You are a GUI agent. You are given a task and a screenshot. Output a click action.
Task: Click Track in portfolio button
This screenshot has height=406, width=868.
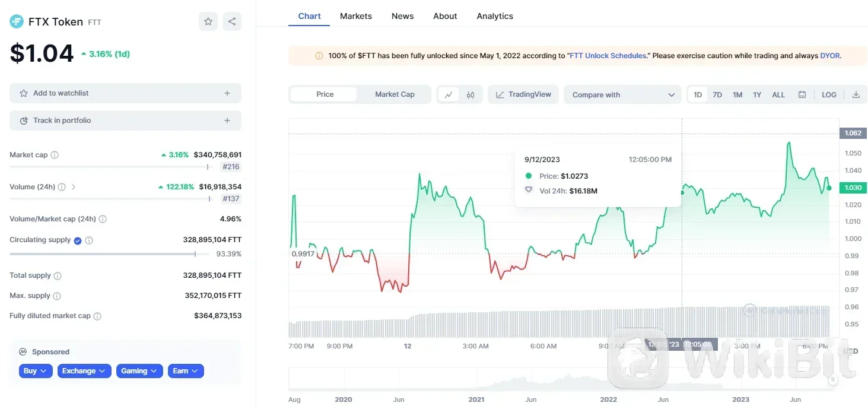point(125,120)
